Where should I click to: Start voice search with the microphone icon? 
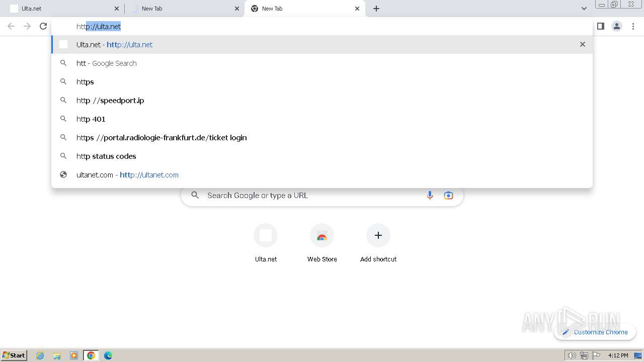(430, 196)
